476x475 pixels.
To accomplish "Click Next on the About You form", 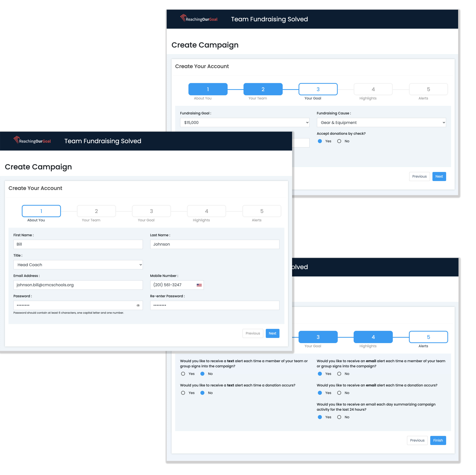I will coord(272,333).
